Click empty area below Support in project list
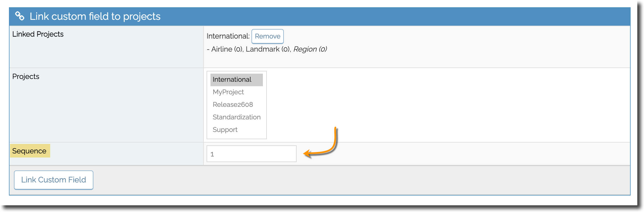644x212 pixels. pyautogui.click(x=236, y=137)
